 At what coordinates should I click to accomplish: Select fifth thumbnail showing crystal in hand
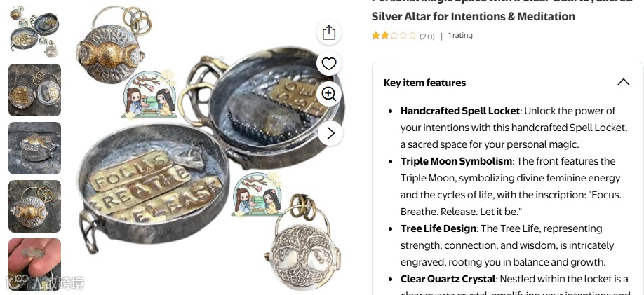tap(34, 265)
